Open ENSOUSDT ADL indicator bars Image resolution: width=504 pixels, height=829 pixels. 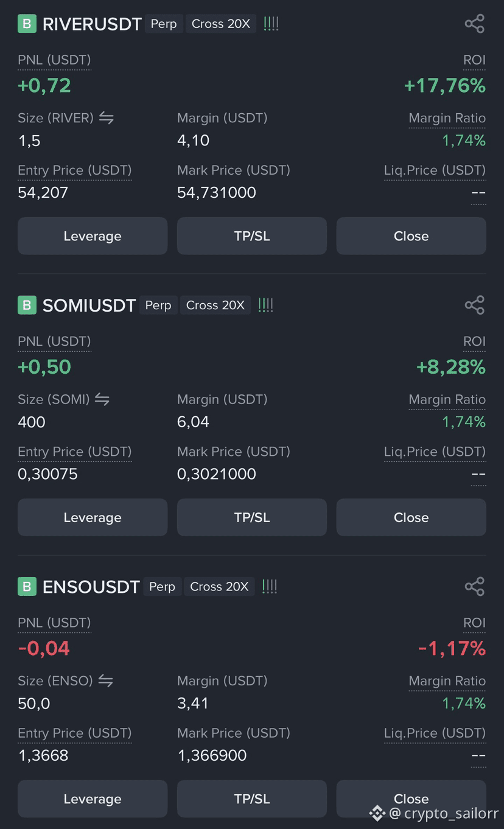coord(270,586)
